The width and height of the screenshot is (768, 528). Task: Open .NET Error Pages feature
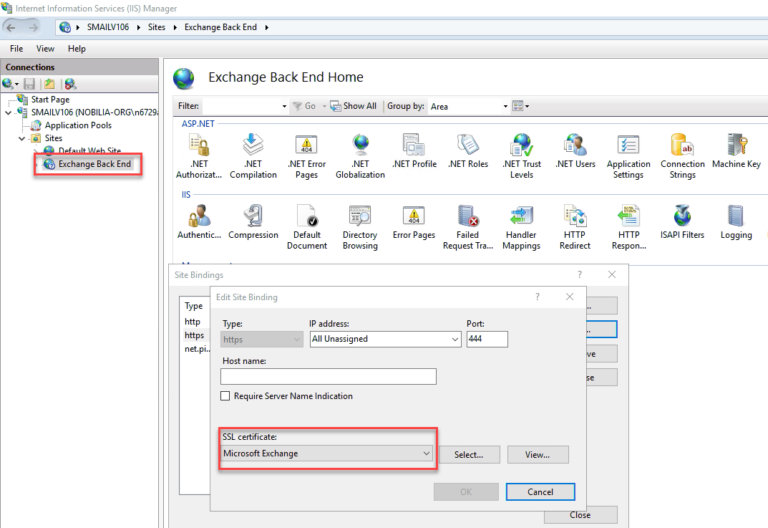[307, 156]
